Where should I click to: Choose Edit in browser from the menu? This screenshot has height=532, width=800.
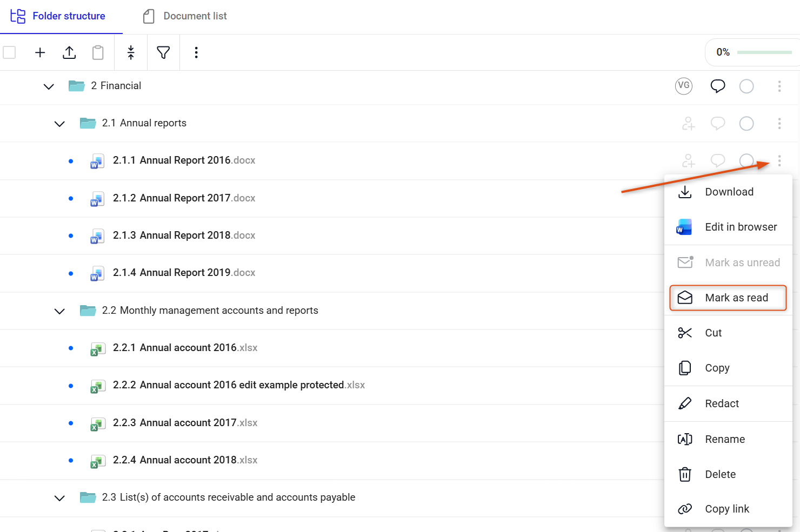[x=728, y=227]
